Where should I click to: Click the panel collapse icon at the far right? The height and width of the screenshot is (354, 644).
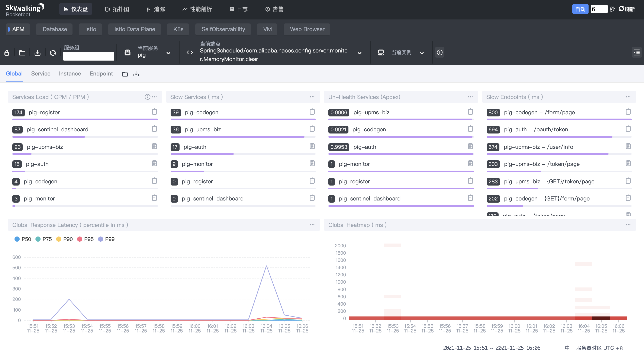tap(637, 52)
